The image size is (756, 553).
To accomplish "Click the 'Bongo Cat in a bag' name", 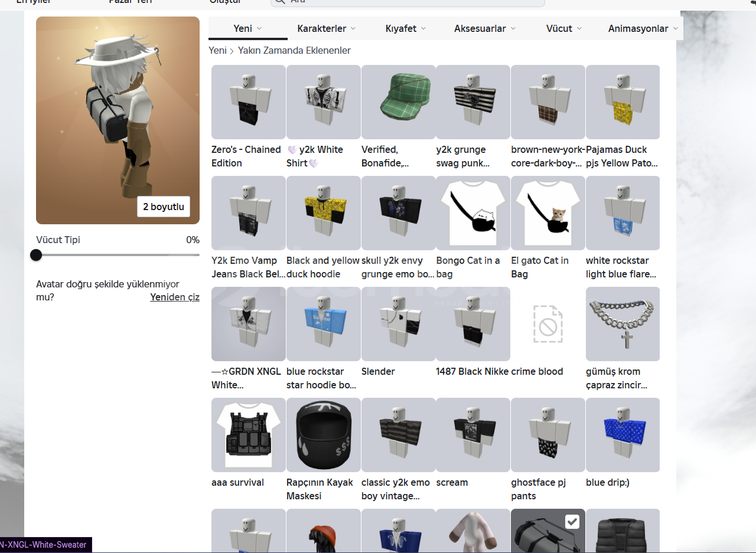I will (468, 267).
